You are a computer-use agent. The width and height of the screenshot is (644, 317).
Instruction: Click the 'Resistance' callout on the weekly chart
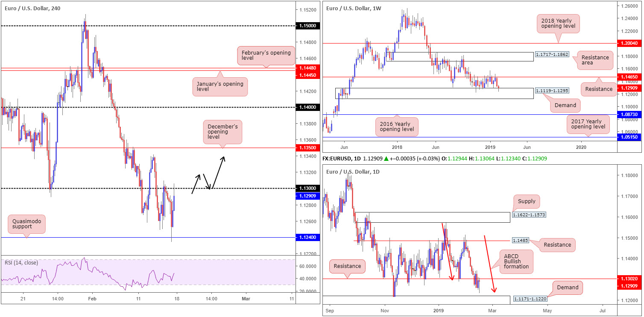[x=598, y=89]
